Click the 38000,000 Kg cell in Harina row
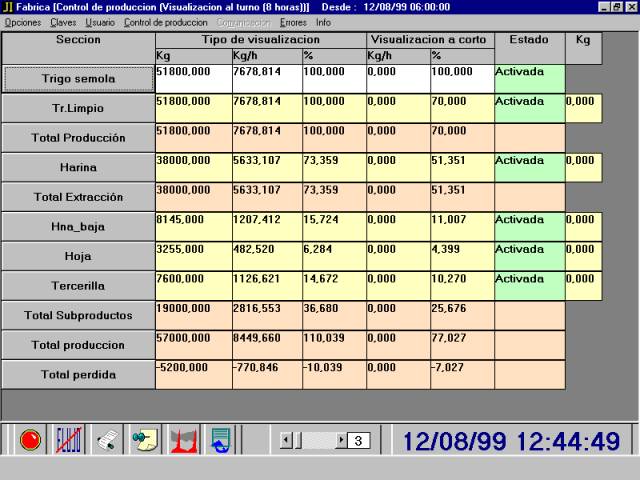The image size is (640, 480). tap(194, 167)
